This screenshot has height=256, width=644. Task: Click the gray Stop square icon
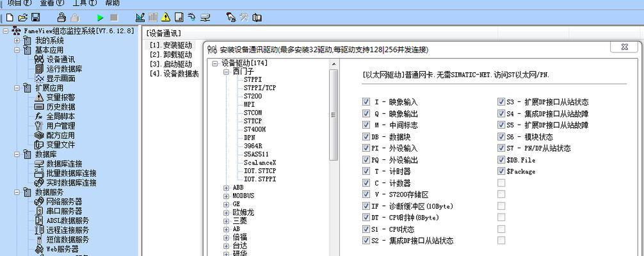coord(114,18)
